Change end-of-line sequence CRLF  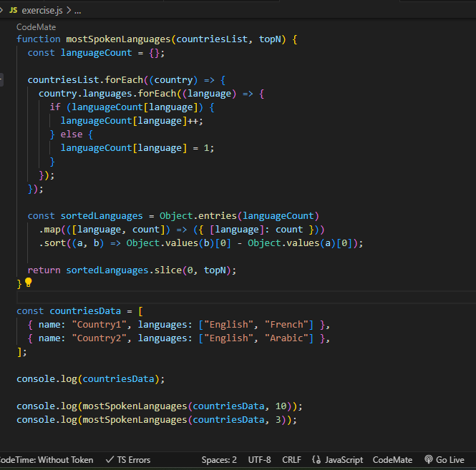pos(291,460)
